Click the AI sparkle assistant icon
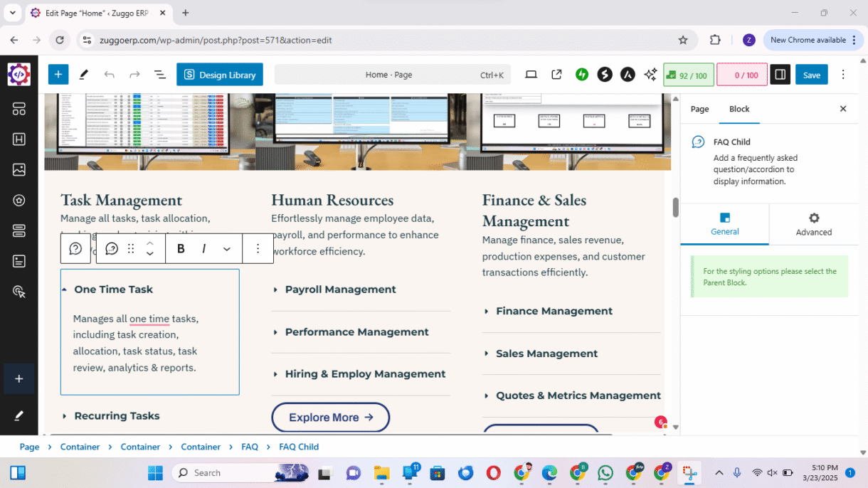The image size is (868, 488). [x=650, y=75]
